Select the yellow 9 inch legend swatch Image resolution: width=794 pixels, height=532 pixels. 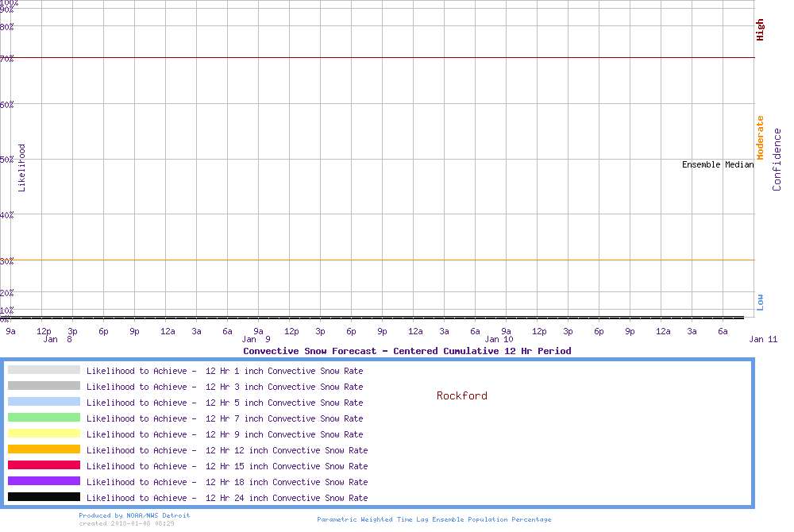click(x=44, y=434)
